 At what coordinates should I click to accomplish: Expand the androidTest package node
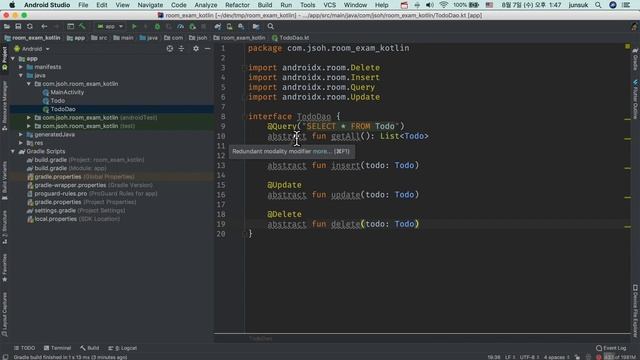coord(29,118)
